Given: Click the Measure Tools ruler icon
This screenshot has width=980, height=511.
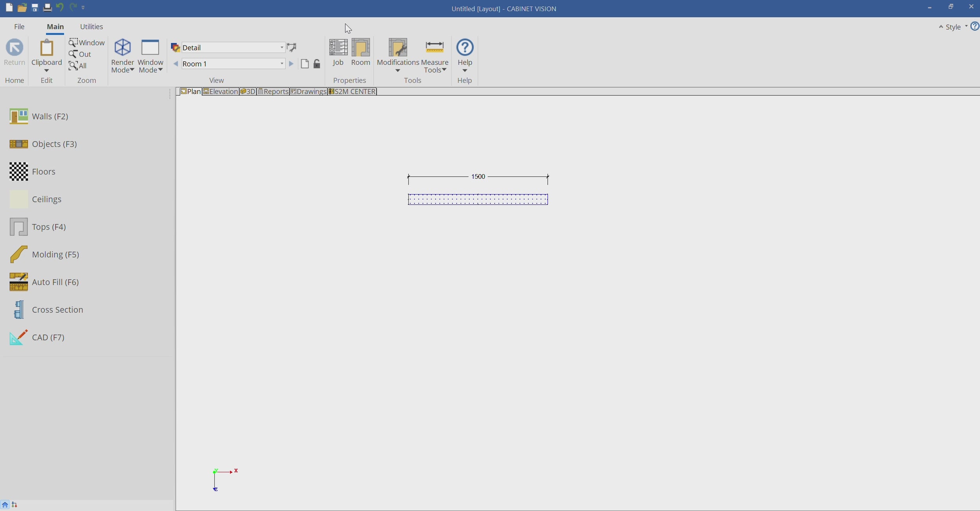Looking at the screenshot, I should tap(434, 47).
